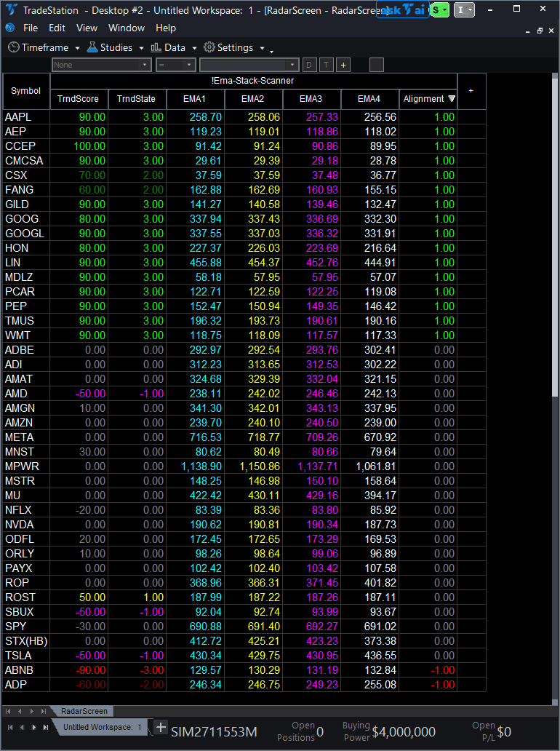Click the META EMA4 value 670.92

(x=380, y=437)
